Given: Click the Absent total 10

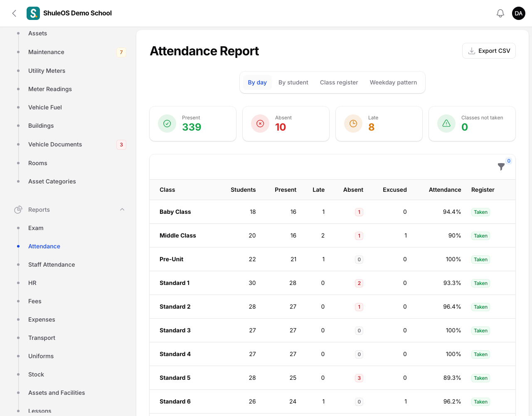Looking at the screenshot, I should [281, 127].
